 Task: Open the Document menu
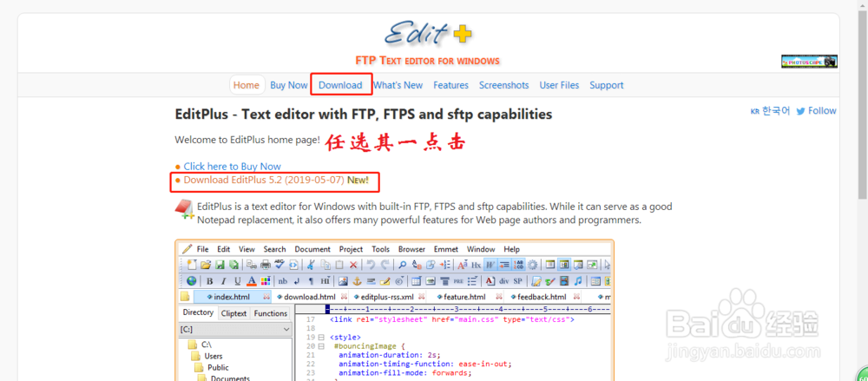coord(312,249)
